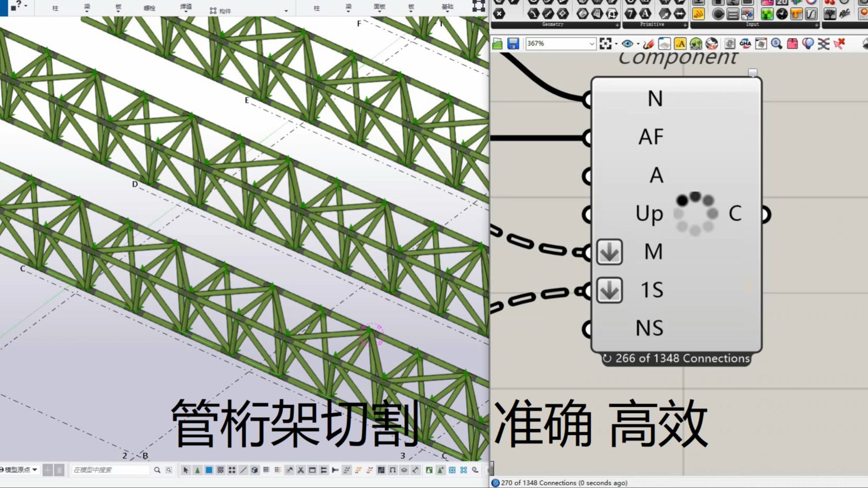Click the yellow A text icon
868x488 pixels.
(680, 44)
